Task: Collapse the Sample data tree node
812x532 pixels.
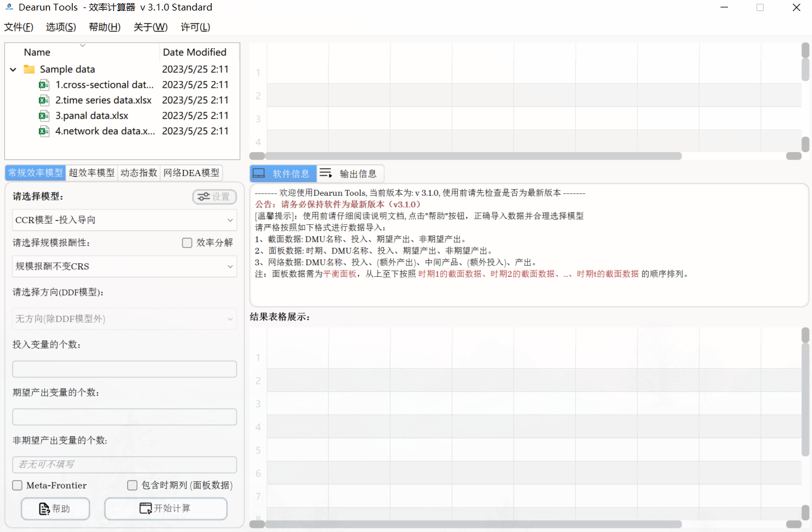Action: (13, 69)
